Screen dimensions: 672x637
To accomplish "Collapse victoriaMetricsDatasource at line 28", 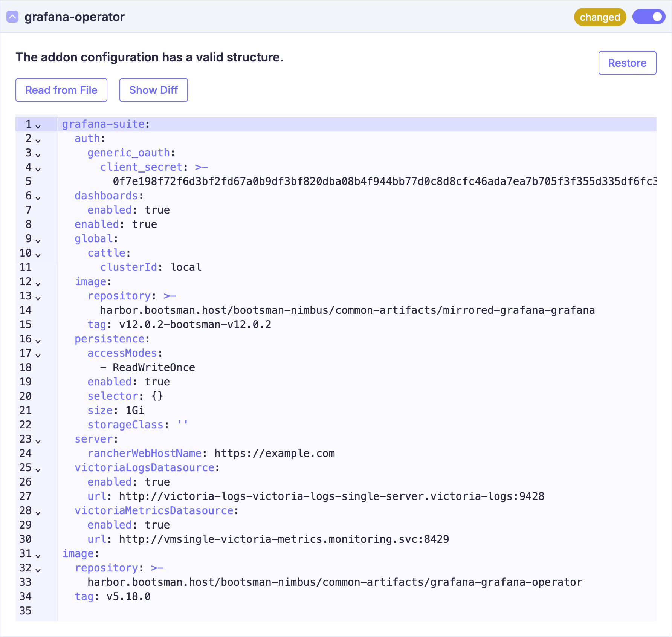I will 38,513.
